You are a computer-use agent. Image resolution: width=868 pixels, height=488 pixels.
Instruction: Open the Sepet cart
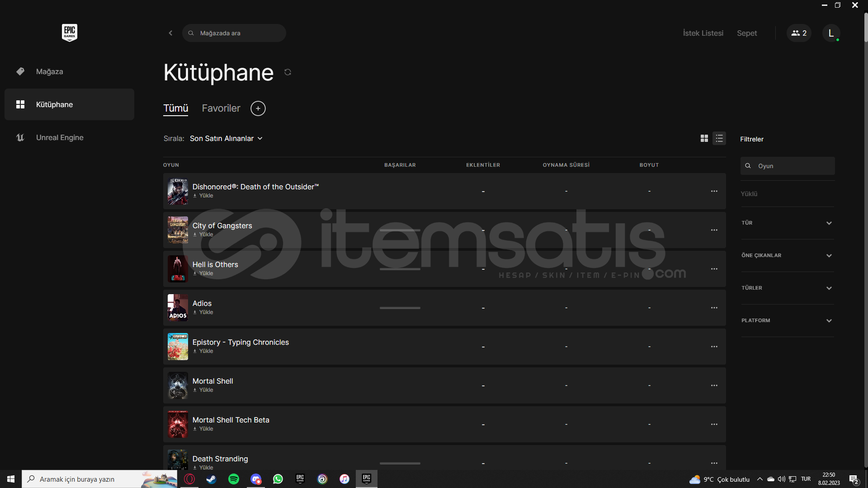tap(747, 33)
